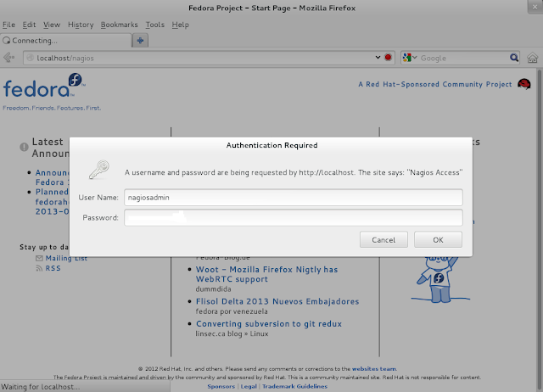This screenshot has height=392, width=543.
Task: Close the Firefox window
Action: click(535, 7)
